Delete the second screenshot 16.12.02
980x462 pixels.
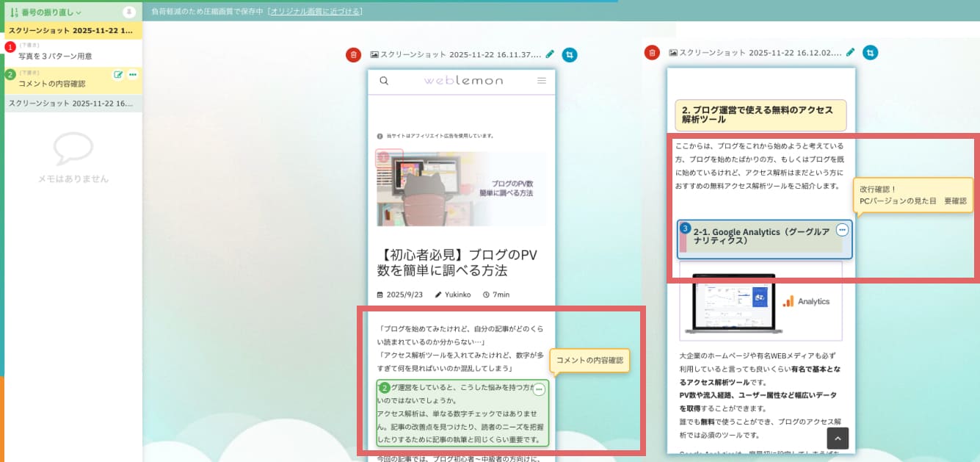[x=652, y=53]
